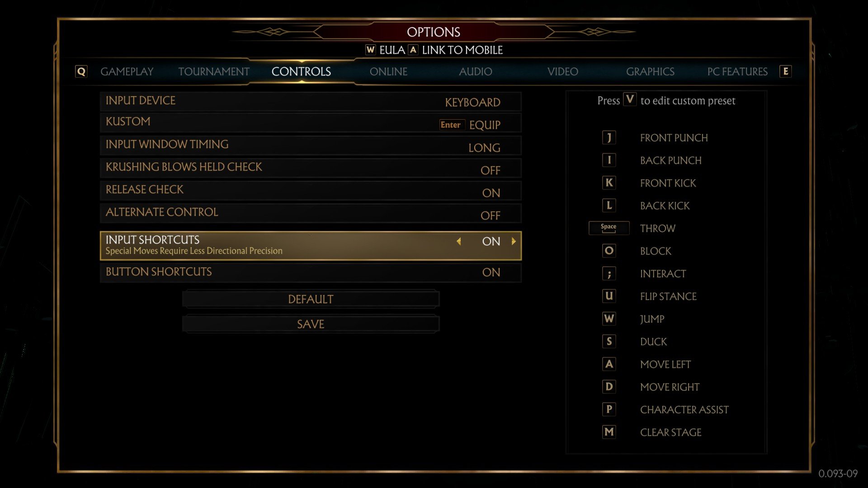Click the FRONT KICK K key icon
The height and width of the screenshot is (488, 868).
pyautogui.click(x=609, y=183)
